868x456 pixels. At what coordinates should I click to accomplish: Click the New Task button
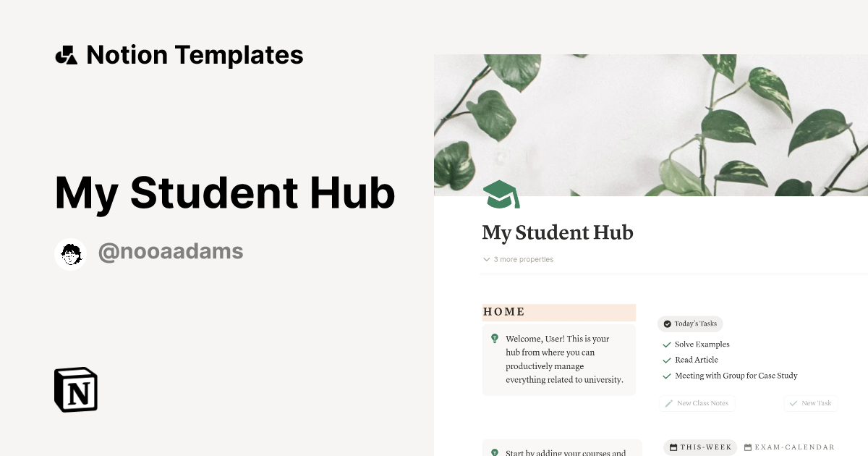pyautogui.click(x=810, y=403)
